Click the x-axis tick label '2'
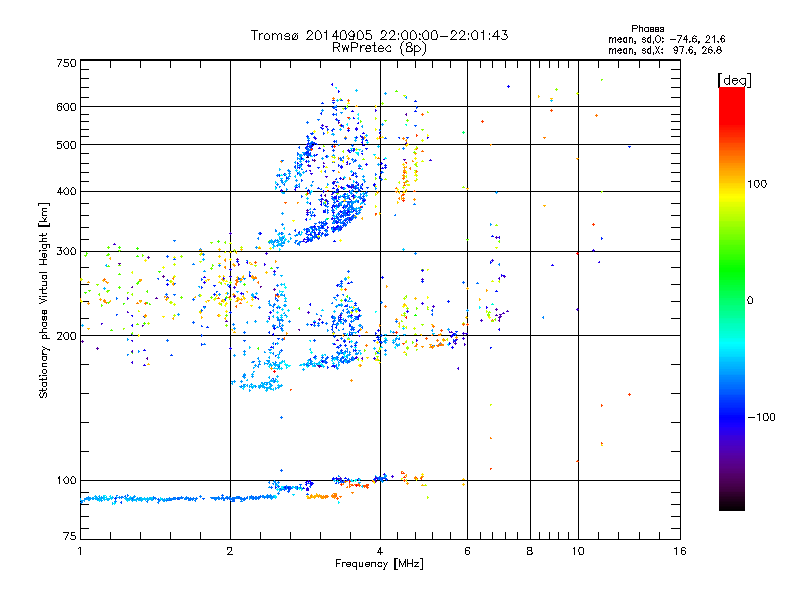800x600 pixels. coord(230,551)
